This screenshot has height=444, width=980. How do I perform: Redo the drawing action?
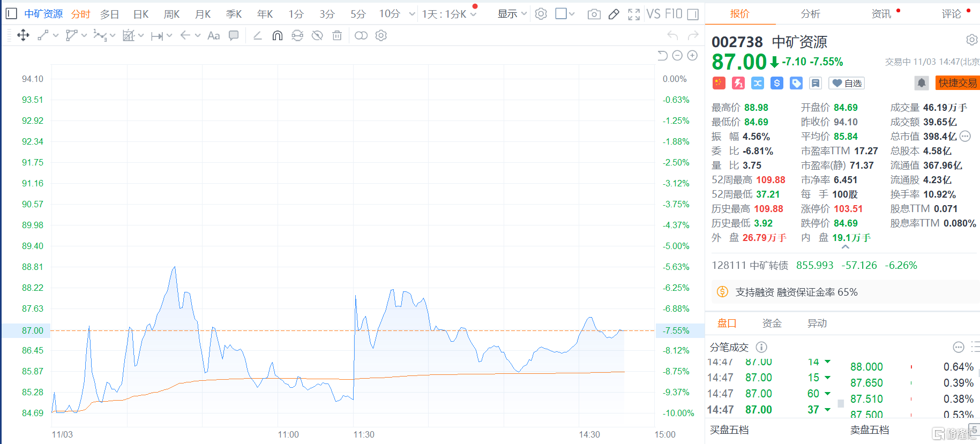click(693, 36)
